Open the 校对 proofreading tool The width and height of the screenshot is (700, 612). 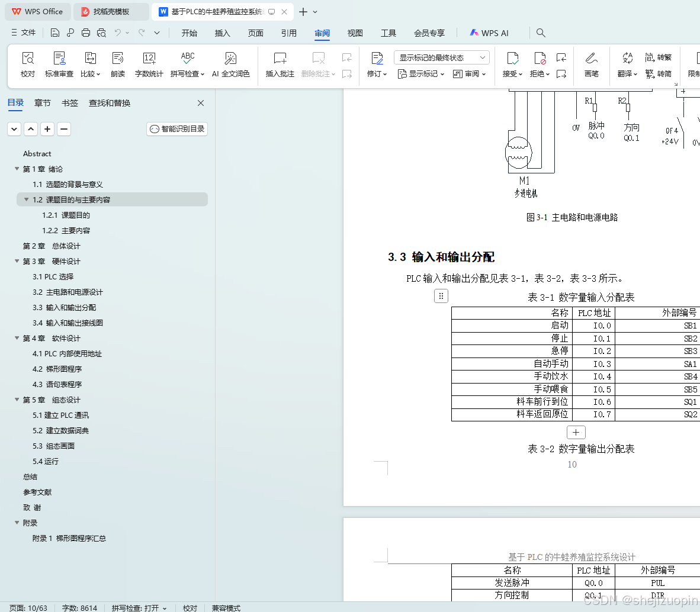click(x=28, y=65)
